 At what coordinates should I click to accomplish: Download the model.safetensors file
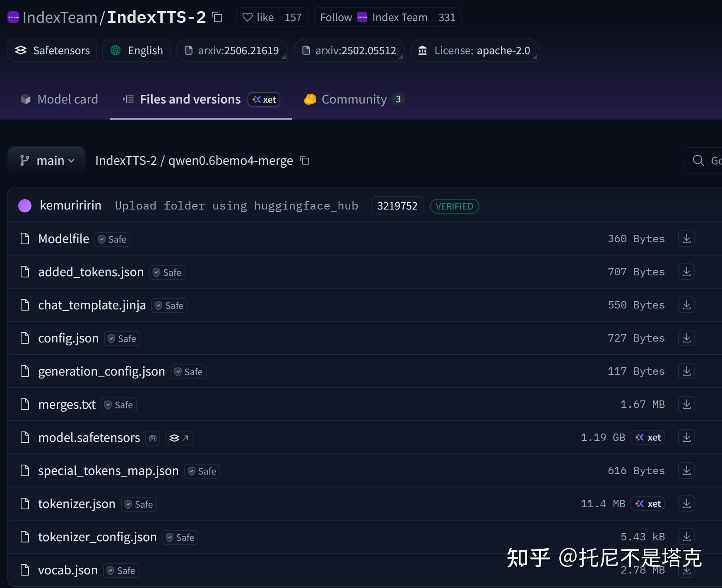coord(686,437)
